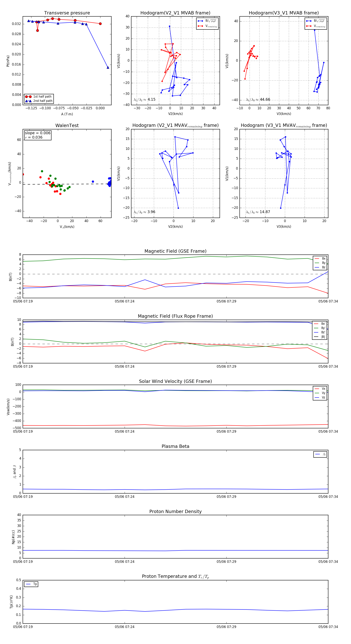
Task: Select the Bx legend entry in GSE magnetic field plot
Action: click(x=320, y=259)
